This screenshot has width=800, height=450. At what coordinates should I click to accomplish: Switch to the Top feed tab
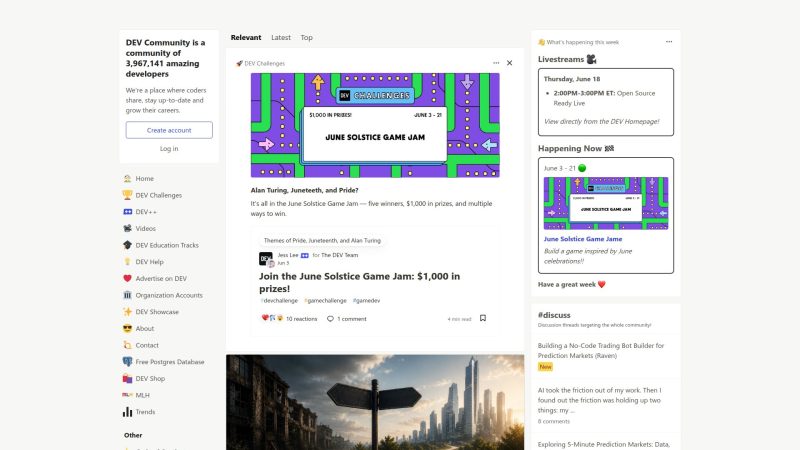306,37
